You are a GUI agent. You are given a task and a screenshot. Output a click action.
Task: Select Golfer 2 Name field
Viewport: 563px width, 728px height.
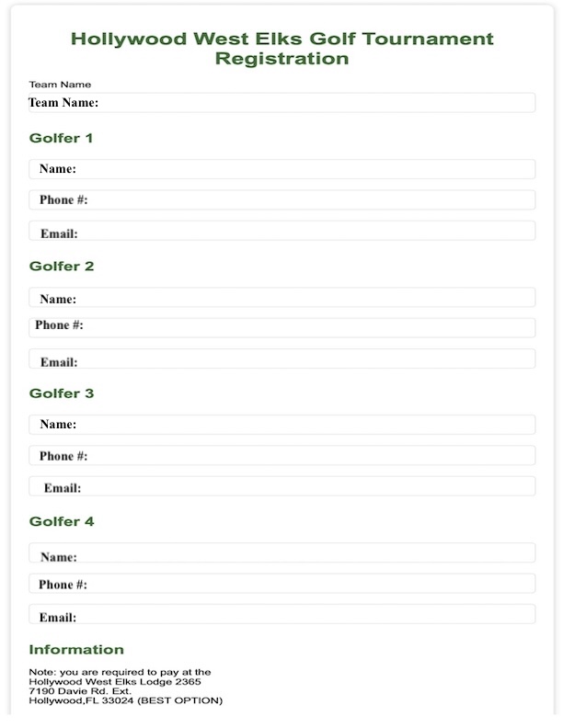click(x=282, y=297)
